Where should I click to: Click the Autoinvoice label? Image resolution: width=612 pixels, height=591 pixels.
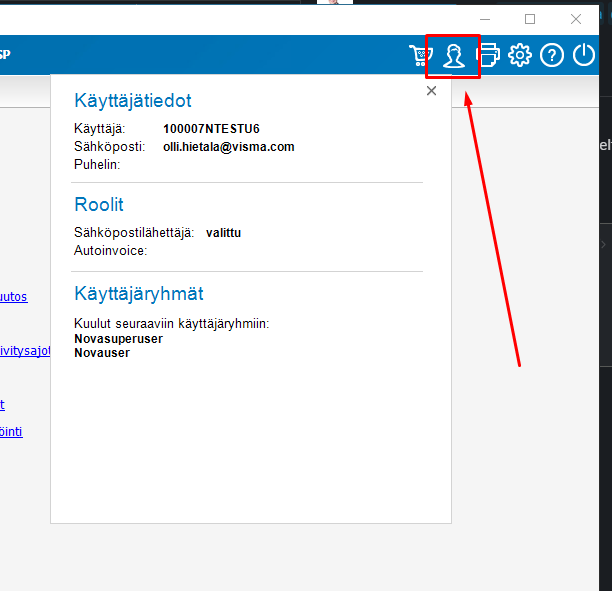(110, 251)
